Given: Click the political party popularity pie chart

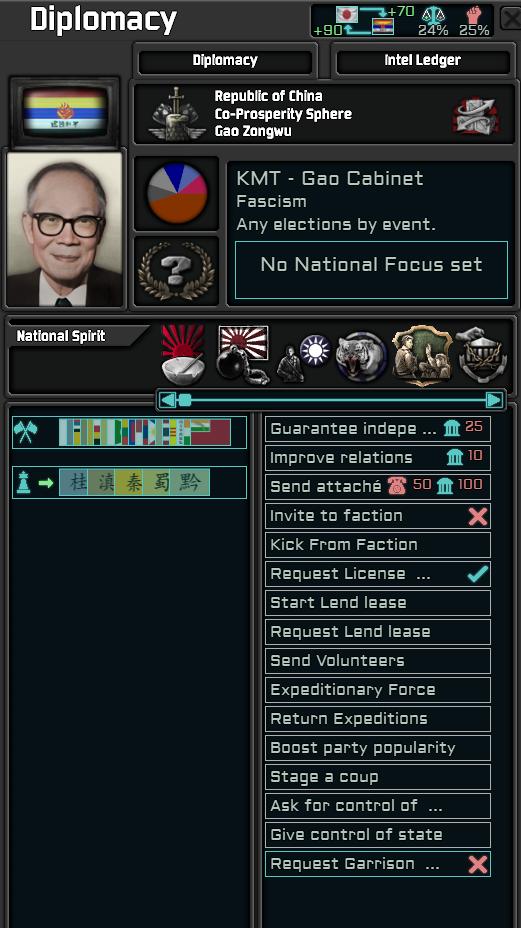Looking at the screenshot, I should [x=177, y=194].
